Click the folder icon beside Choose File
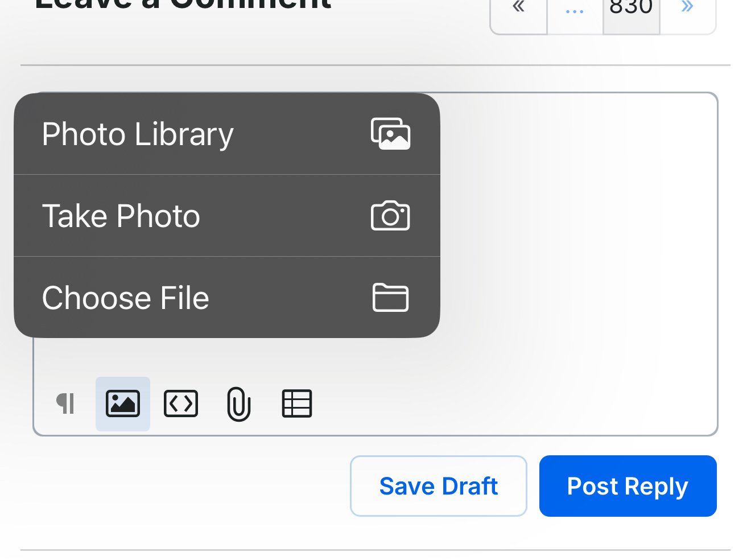This screenshot has width=751, height=560. coord(390,297)
